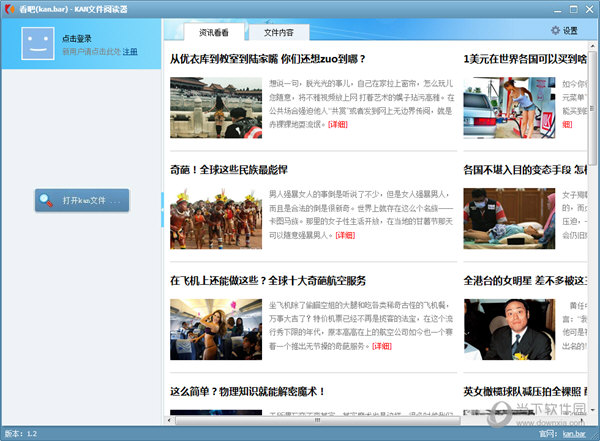The image size is (600, 441).
Task: Click [详细] link under the tribes article
Action: (345, 235)
